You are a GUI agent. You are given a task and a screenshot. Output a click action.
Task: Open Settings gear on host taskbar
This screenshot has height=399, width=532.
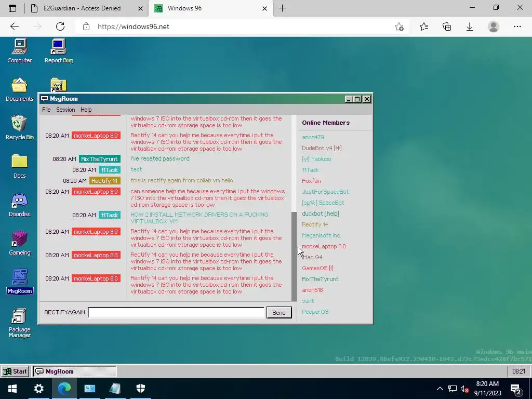tap(38, 389)
